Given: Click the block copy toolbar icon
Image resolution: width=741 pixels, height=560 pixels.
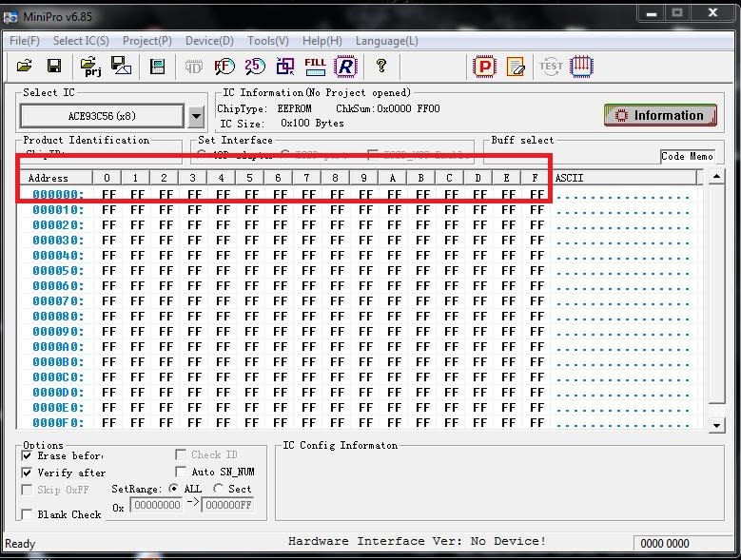Looking at the screenshot, I should pyautogui.click(x=285, y=67).
